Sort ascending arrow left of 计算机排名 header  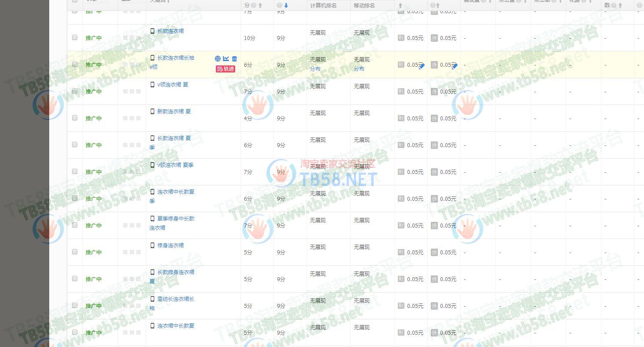point(260,5)
